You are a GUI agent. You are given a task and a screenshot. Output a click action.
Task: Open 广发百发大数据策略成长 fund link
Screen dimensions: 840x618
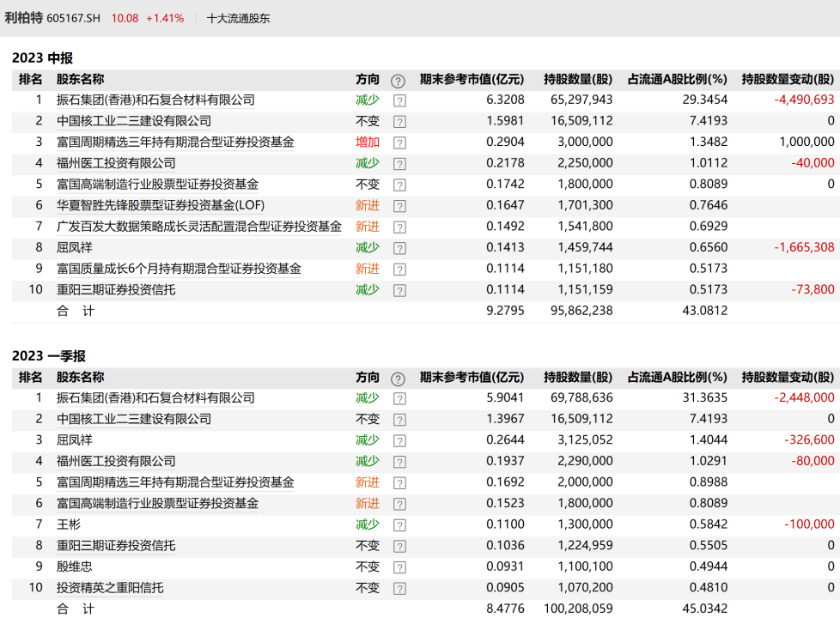(x=198, y=227)
